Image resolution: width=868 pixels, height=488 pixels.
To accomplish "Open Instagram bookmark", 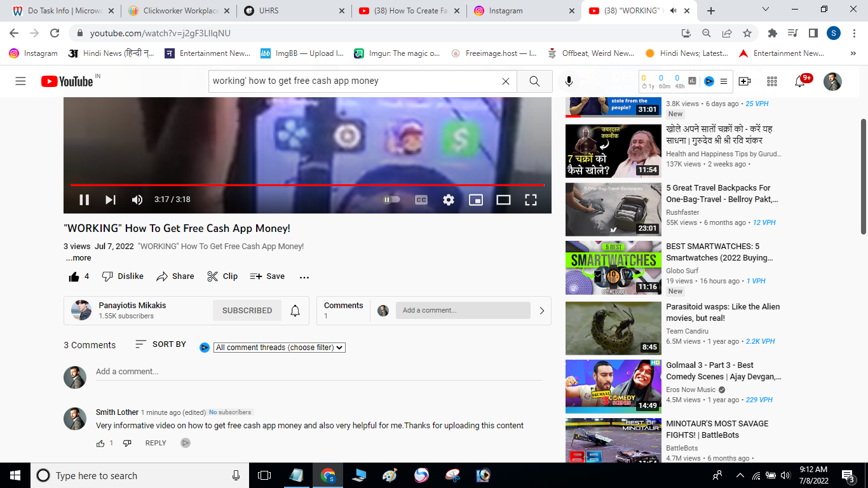I will (34, 53).
